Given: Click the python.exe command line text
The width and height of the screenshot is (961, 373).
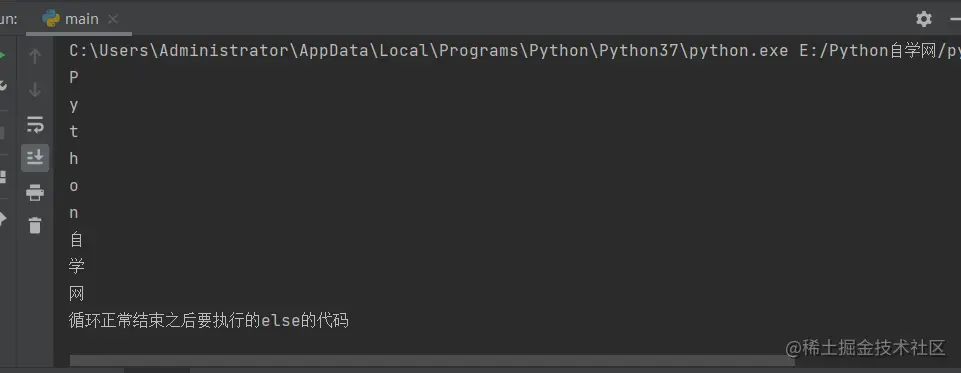Looking at the screenshot, I should click(x=514, y=51).
